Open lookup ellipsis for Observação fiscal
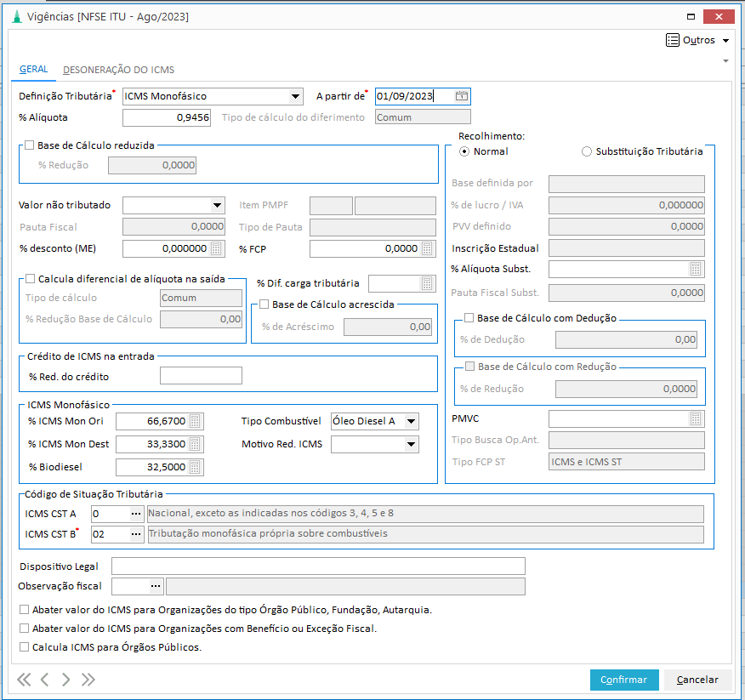This screenshot has height=700, width=745. (x=156, y=586)
